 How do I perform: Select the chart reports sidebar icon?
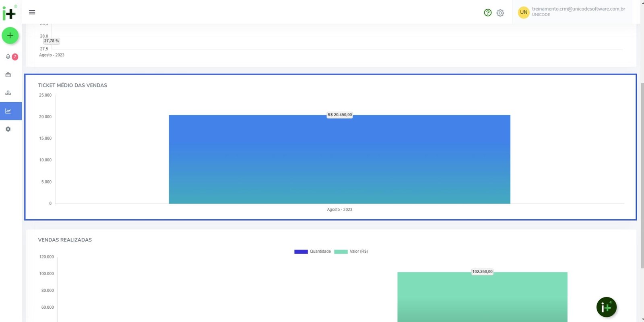[8, 111]
